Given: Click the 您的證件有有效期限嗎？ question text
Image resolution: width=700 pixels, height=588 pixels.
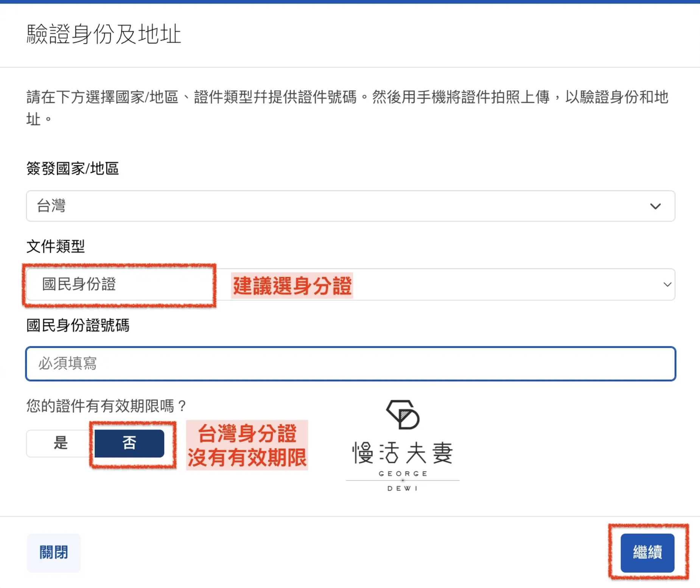Looking at the screenshot, I should (106, 406).
